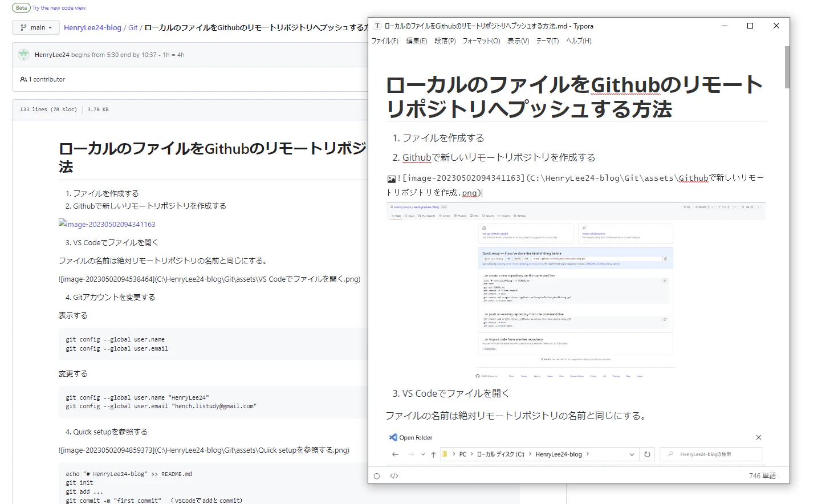830x504 pixels.
Task: Open the main branch dropdown
Action: (x=35, y=27)
